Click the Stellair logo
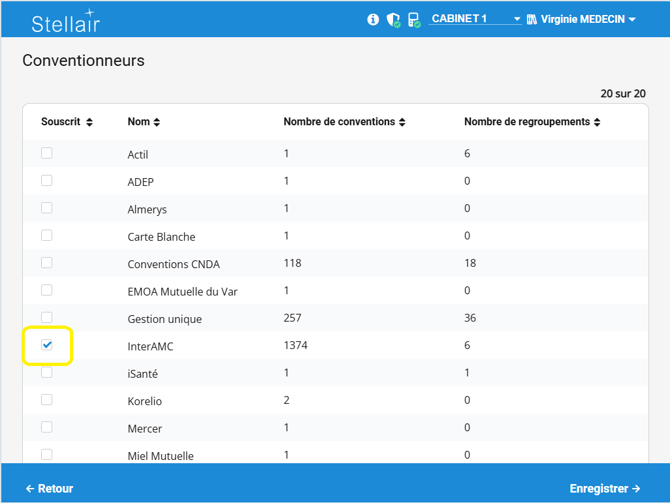670x503 pixels. point(65,22)
